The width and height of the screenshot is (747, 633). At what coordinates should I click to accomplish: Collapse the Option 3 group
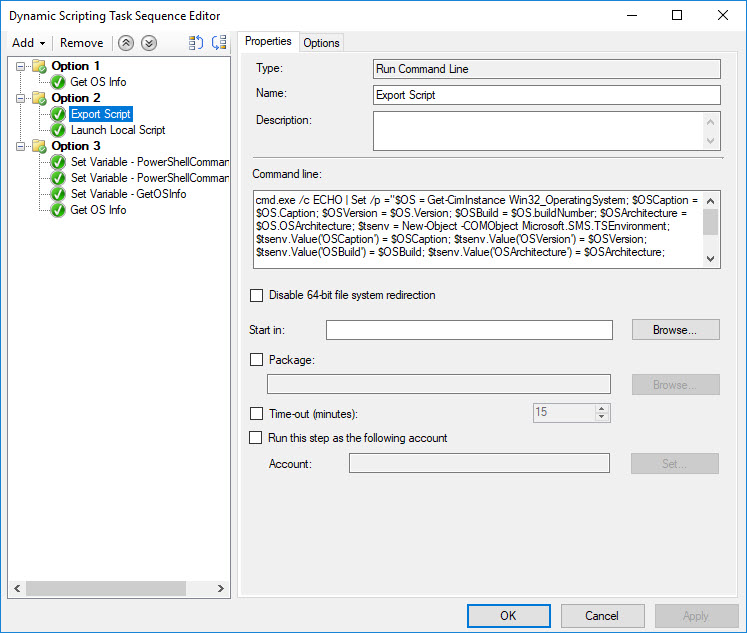pos(20,146)
